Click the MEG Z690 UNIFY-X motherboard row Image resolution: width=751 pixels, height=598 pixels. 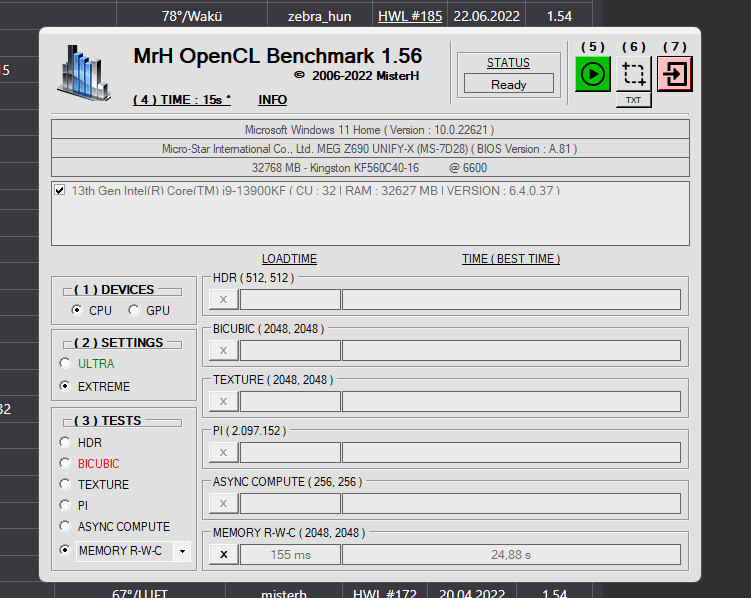tap(370, 149)
